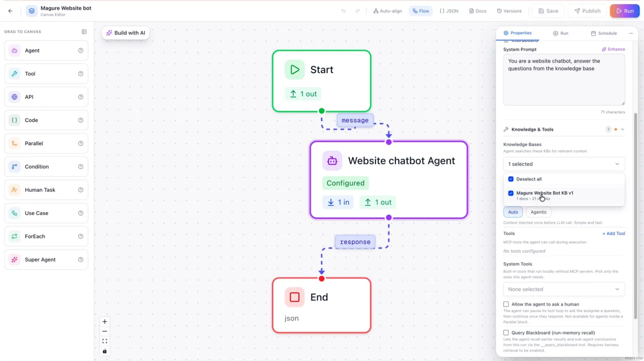Open the Schedule tab
This screenshot has width=644, height=361.
tap(604, 33)
